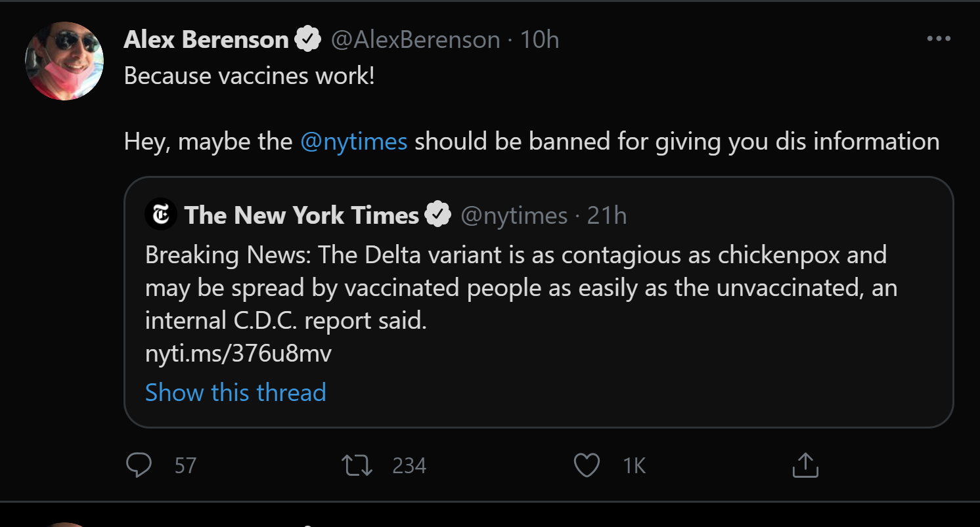
Task: Click the 21h timestamp in quoted tweet
Action: coord(606,215)
